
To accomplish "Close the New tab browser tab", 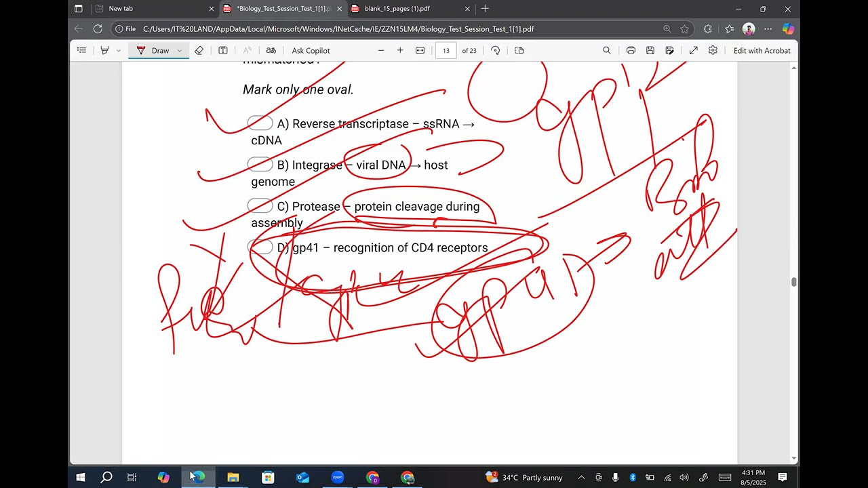I will [x=212, y=9].
